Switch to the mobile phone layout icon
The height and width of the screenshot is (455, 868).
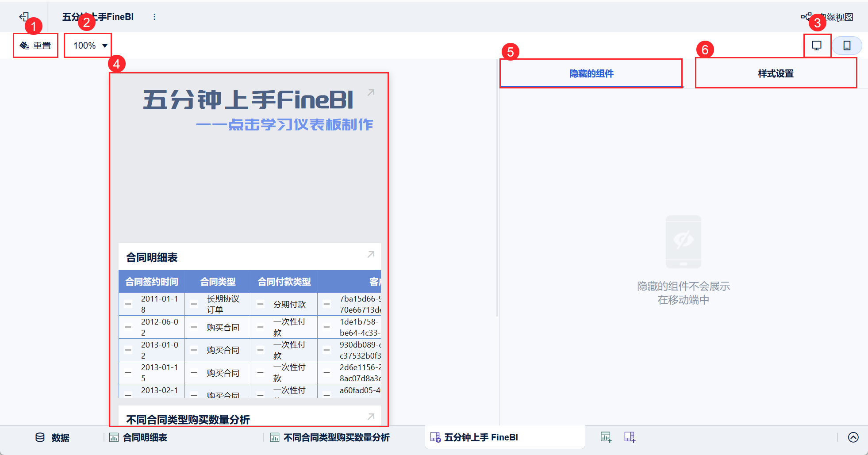(x=847, y=46)
